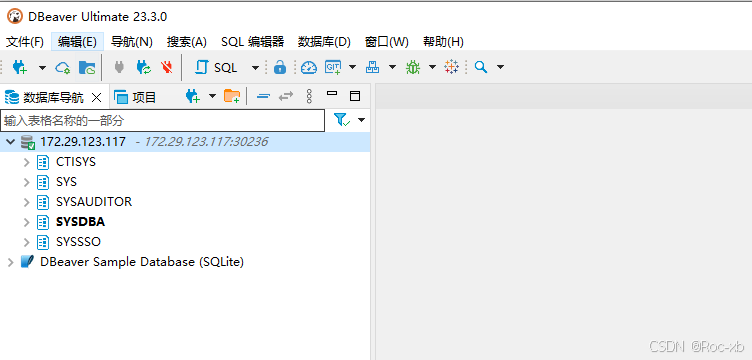Open the SQL 编辑器 menu
Image resolution: width=752 pixels, height=360 pixels.
tap(252, 42)
